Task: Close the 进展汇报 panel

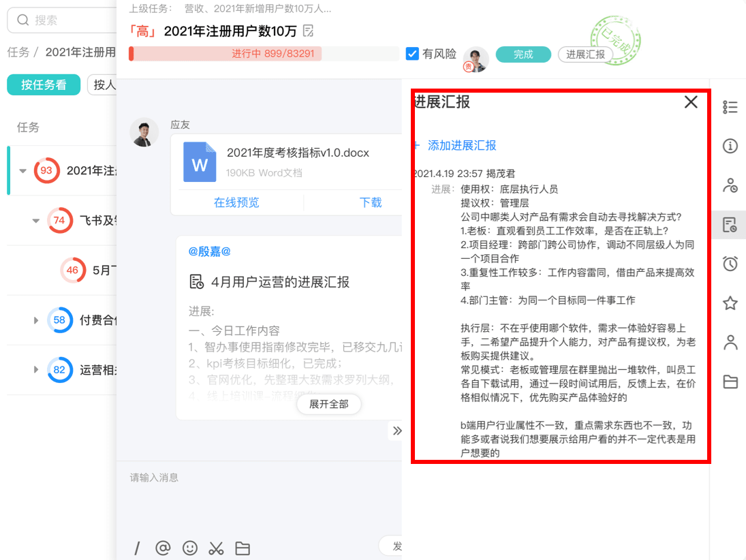Action: point(691,102)
